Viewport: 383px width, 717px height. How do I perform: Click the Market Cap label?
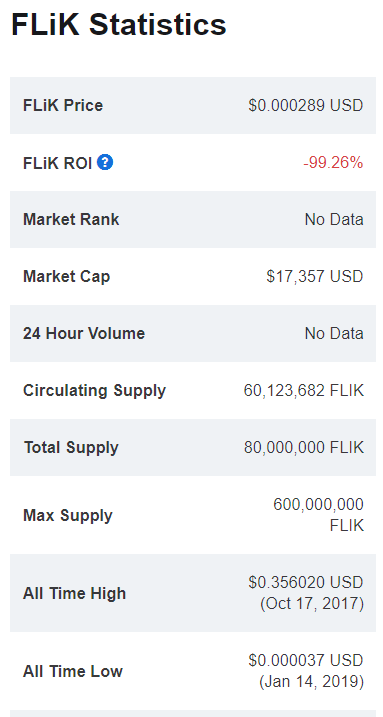[67, 277]
